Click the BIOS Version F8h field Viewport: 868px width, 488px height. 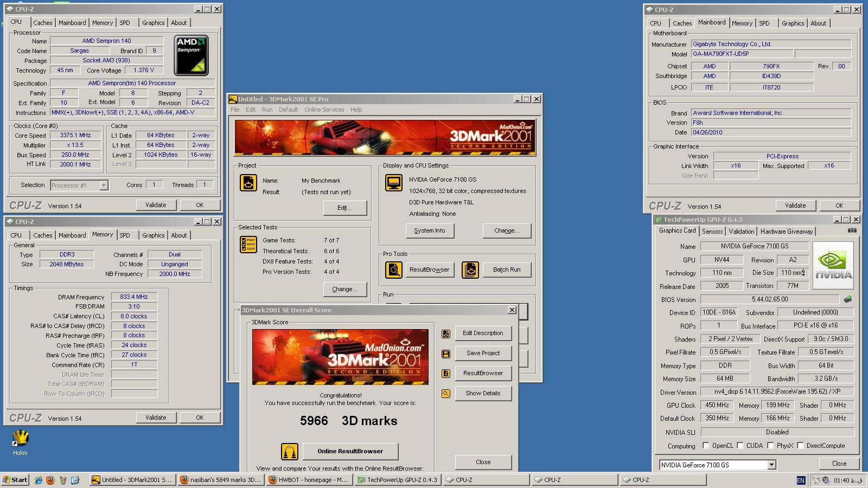[x=771, y=123]
